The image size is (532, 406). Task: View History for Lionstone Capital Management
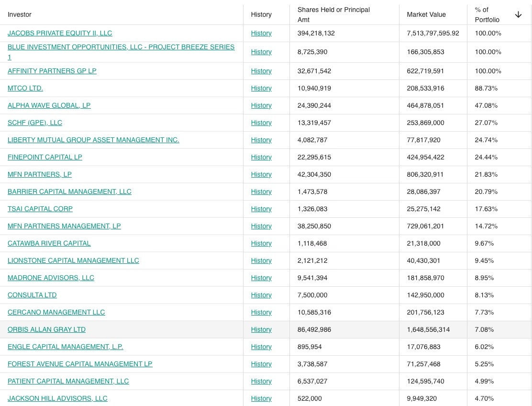[x=261, y=261]
